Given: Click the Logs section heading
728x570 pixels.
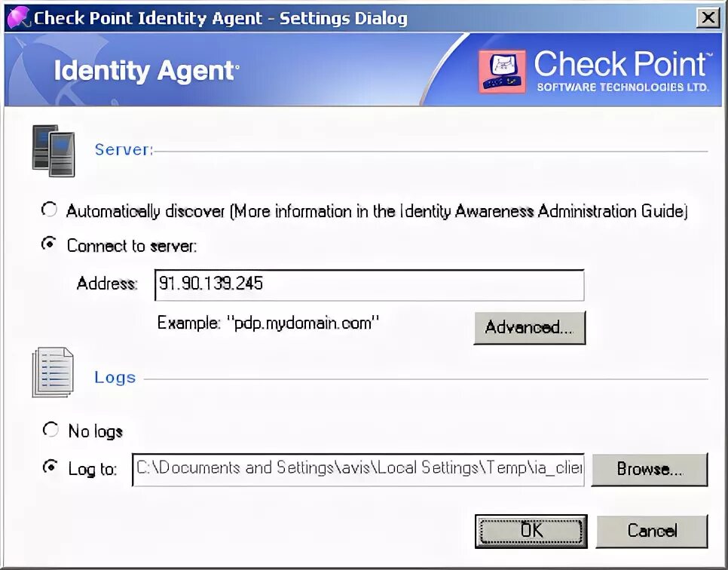Looking at the screenshot, I should (x=115, y=378).
